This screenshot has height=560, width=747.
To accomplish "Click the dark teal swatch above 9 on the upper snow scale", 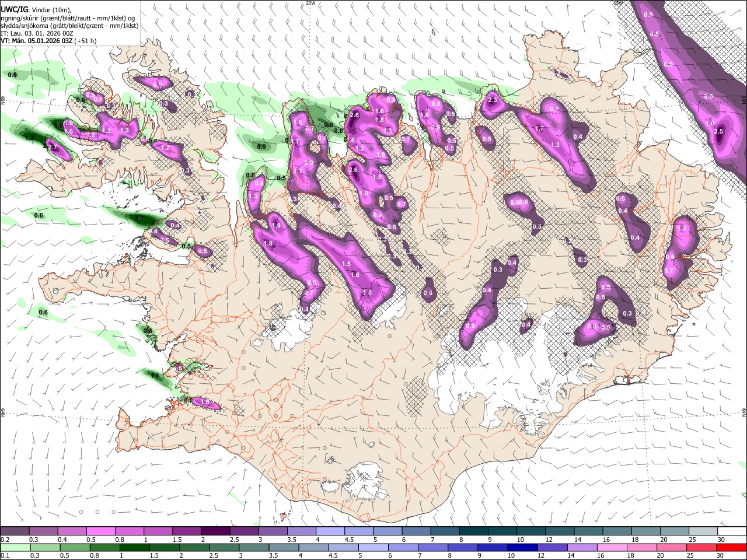I will click(x=502, y=531).
